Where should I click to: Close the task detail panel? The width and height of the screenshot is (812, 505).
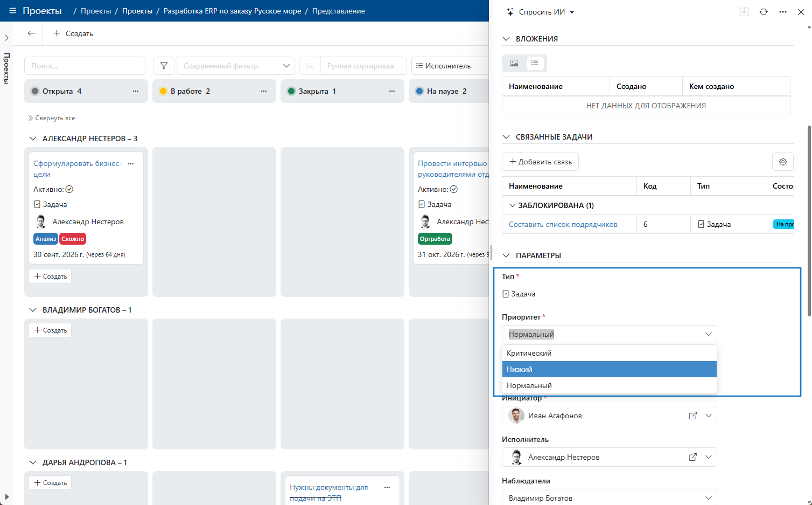(801, 12)
